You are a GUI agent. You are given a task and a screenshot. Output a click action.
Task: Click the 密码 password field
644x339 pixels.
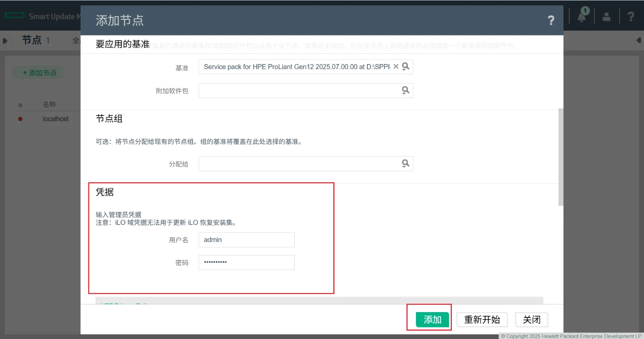tap(247, 263)
